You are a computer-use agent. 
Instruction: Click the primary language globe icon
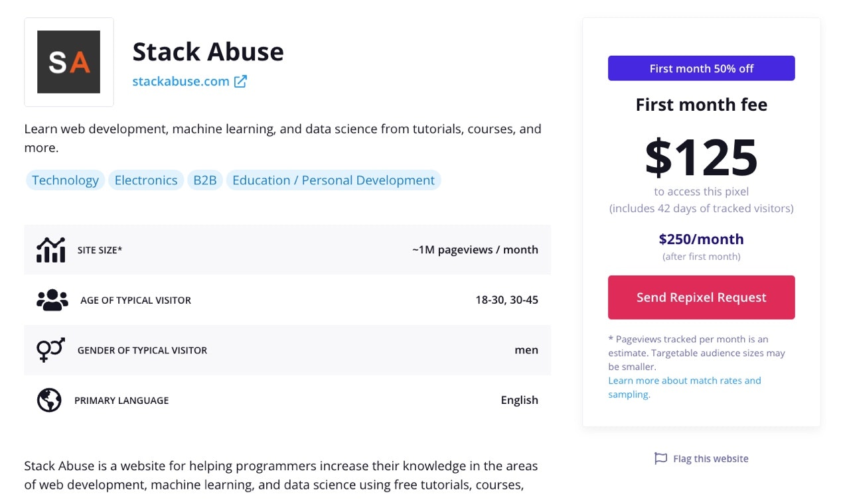tap(49, 401)
